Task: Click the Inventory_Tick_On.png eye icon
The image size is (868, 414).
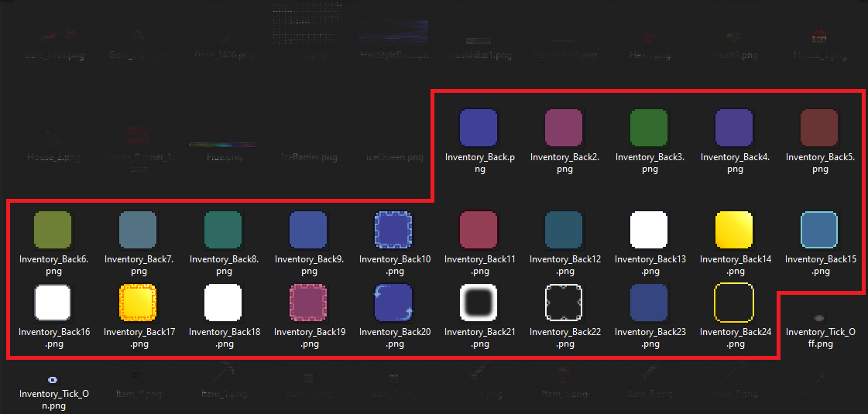Action: 53,379
